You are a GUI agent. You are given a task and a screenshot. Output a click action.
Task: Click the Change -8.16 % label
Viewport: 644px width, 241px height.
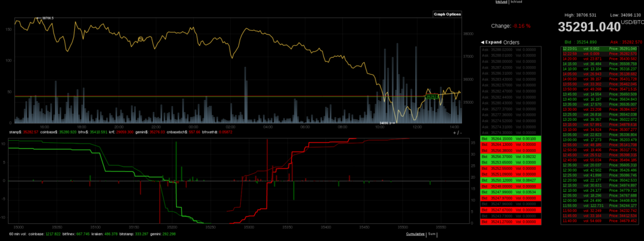coord(511,26)
